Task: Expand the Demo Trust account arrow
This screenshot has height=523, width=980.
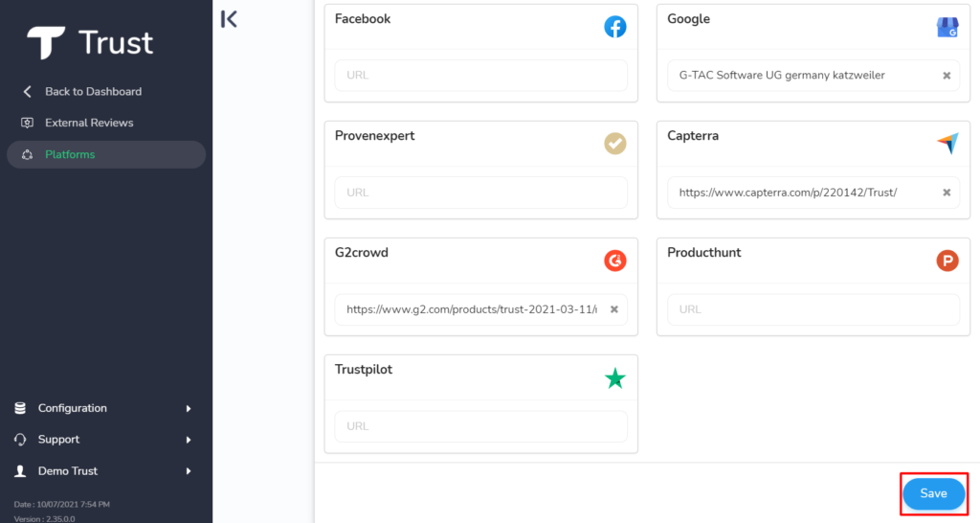Action: tap(189, 471)
